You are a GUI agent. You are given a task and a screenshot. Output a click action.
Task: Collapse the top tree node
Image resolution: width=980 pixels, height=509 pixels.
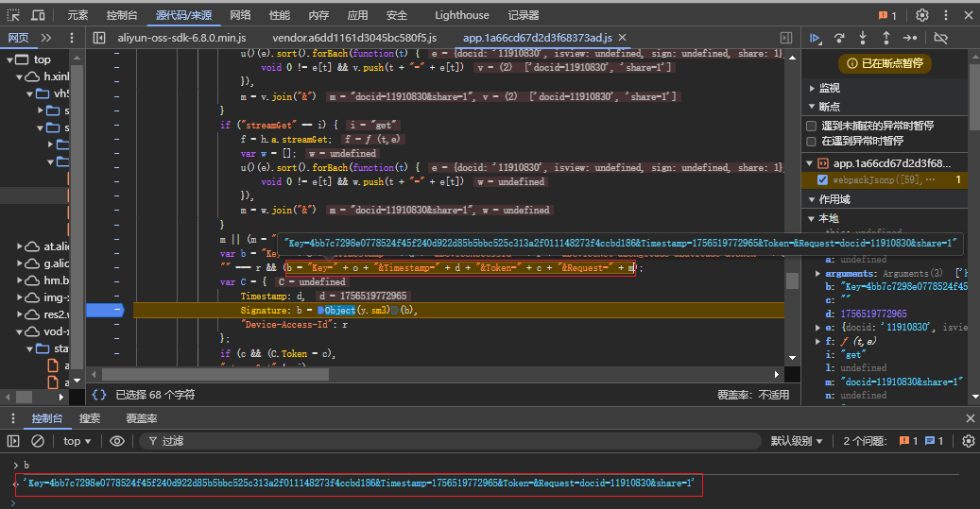tap(9, 59)
